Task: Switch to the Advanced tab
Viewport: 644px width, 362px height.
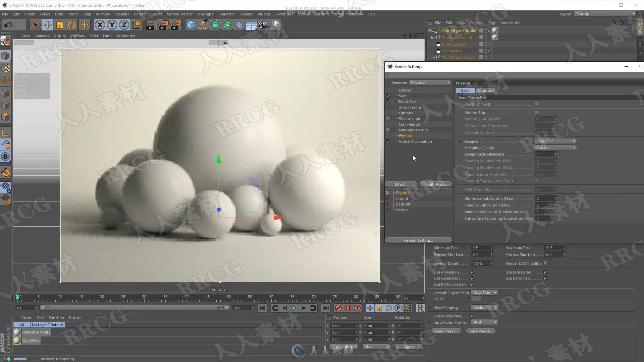Action: pyautogui.click(x=485, y=90)
